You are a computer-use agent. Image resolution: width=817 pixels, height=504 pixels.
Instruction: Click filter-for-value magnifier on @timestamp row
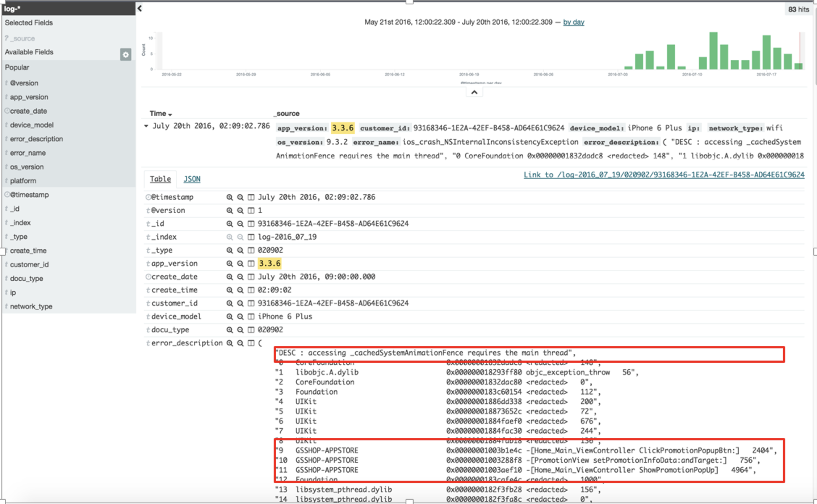[229, 197]
